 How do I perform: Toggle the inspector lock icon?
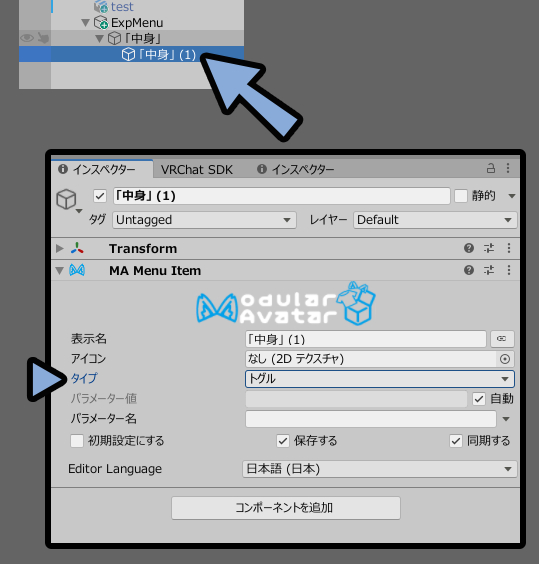click(x=491, y=168)
